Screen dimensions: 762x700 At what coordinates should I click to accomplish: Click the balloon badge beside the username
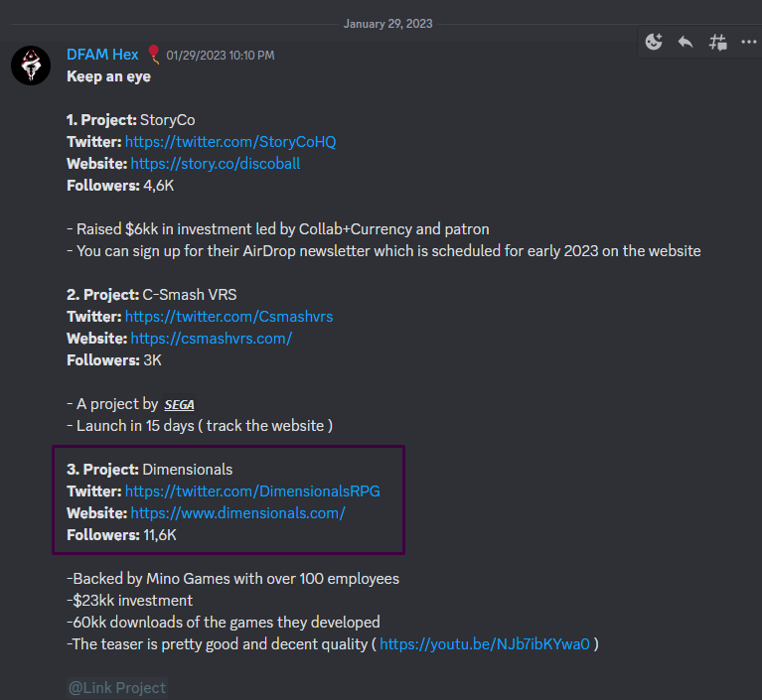point(154,54)
